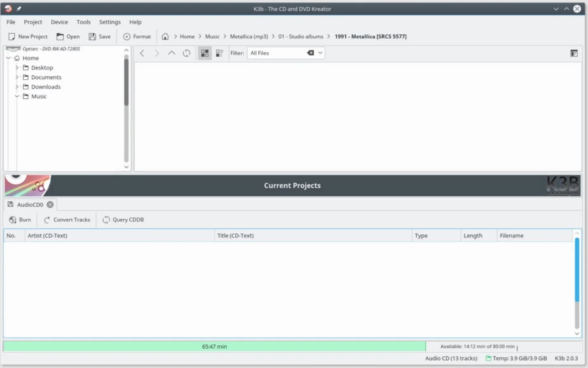Viewport: 588px width, 368px height.
Task: Switch to the AudioCD0 project tab
Action: pos(30,205)
